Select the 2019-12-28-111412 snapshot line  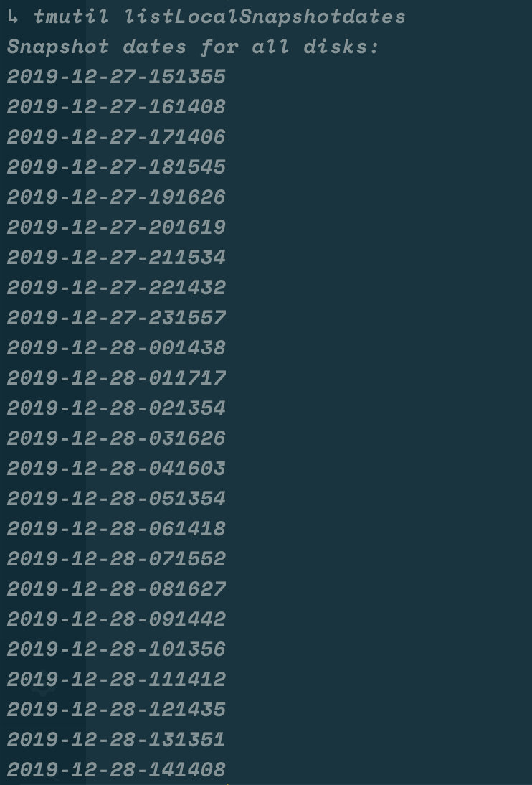pyautogui.click(x=117, y=679)
